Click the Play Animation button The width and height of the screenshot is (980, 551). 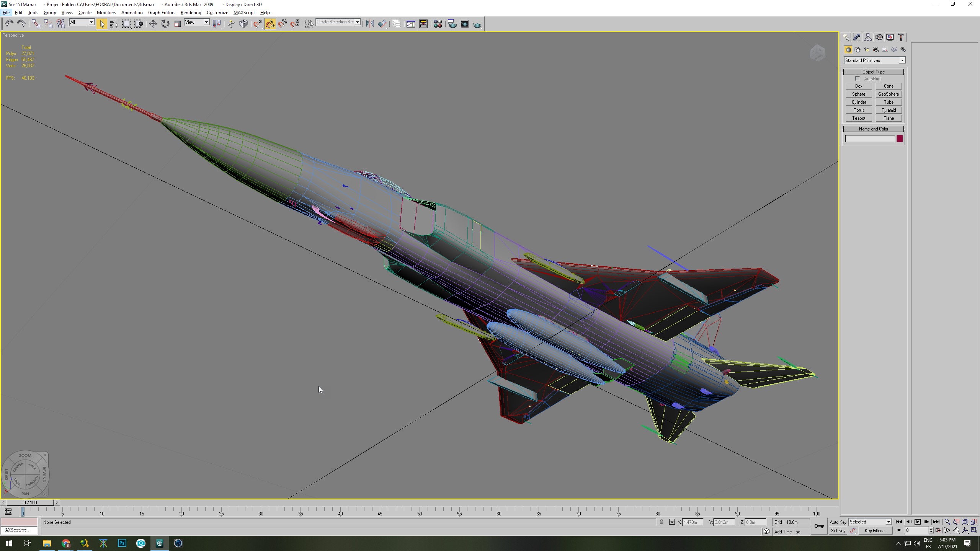(918, 522)
